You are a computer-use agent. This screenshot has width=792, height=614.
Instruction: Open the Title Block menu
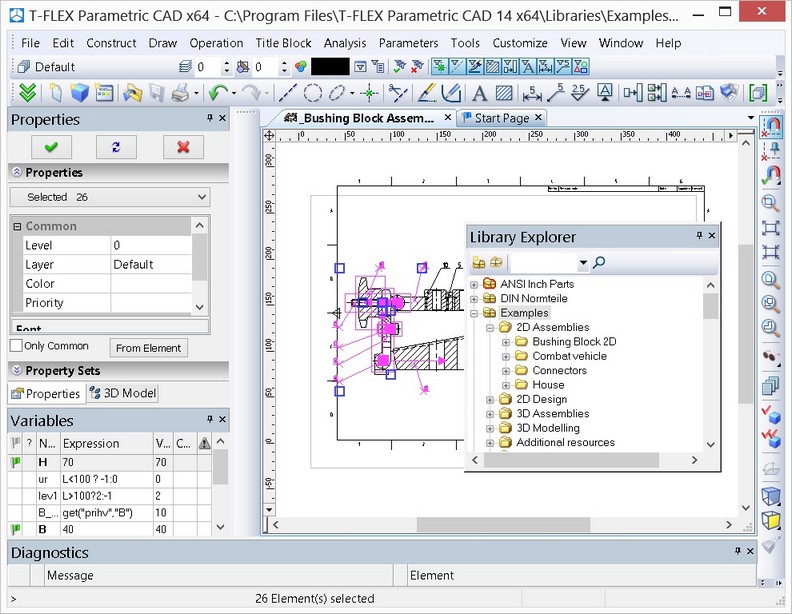[283, 43]
